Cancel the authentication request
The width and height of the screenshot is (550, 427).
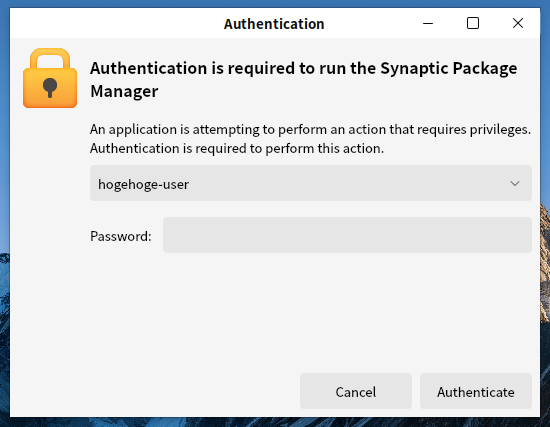[x=356, y=391]
